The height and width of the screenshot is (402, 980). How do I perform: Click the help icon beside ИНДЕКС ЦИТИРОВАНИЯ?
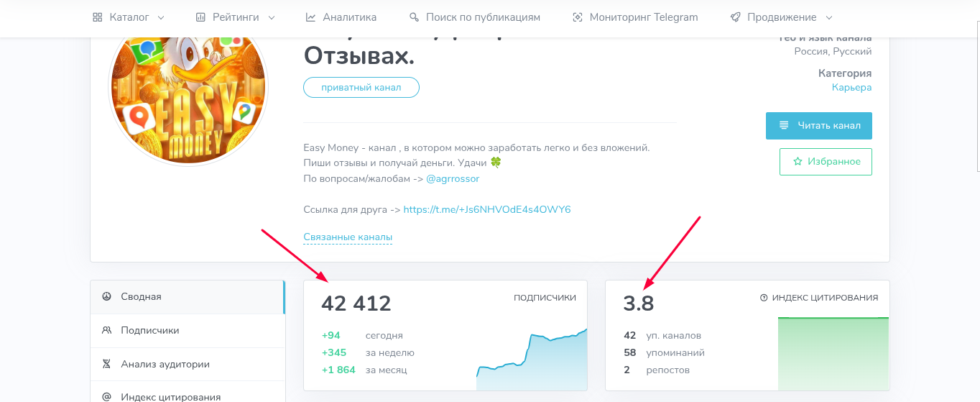pyautogui.click(x=764, y=298)
